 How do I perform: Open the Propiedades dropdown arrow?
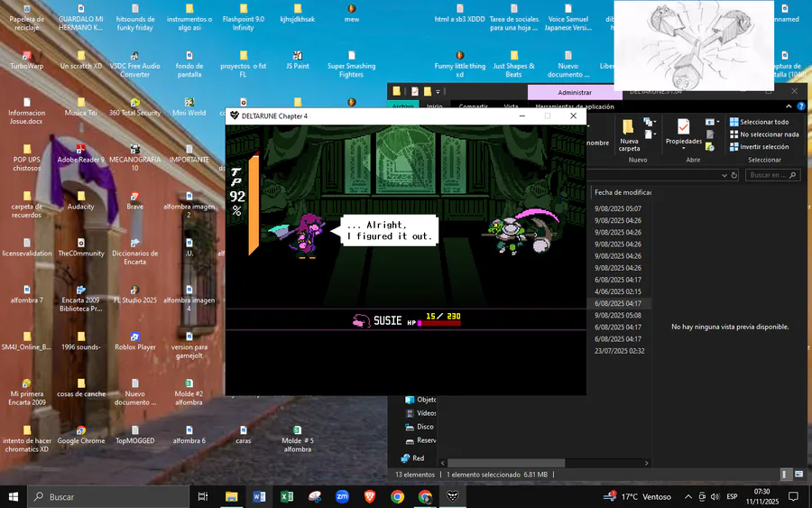684,149
